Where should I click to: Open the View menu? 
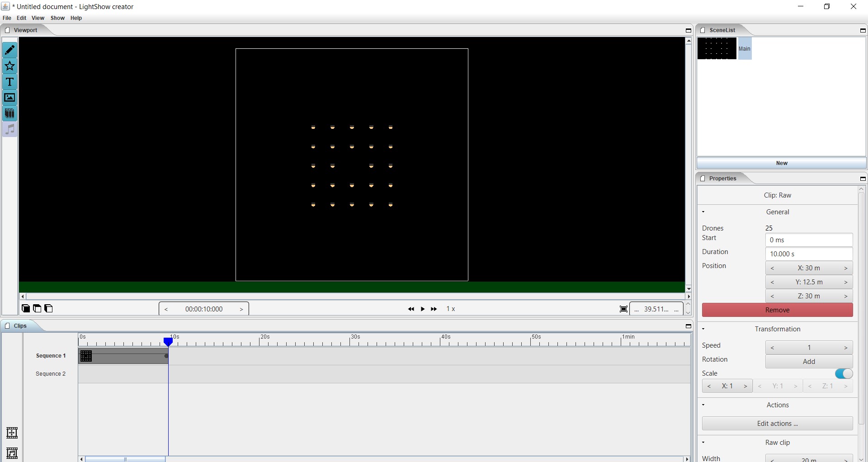38,18
